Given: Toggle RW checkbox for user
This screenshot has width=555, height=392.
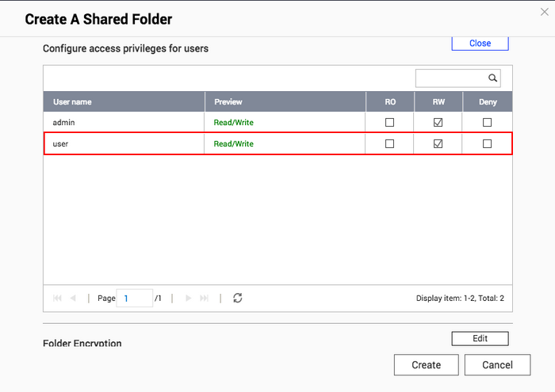Looking at the screenshot, I should [438, 144].
